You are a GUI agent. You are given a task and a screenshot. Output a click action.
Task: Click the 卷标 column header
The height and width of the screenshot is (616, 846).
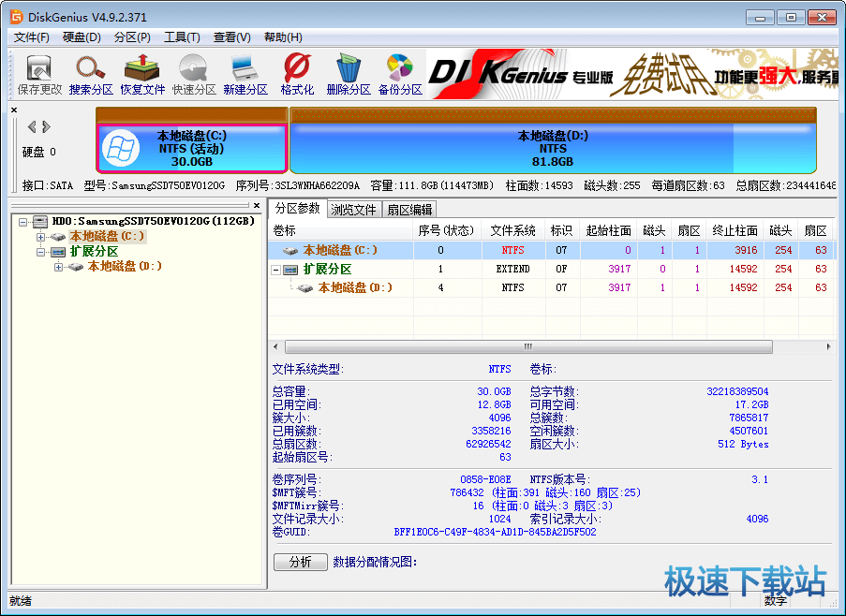341,230
